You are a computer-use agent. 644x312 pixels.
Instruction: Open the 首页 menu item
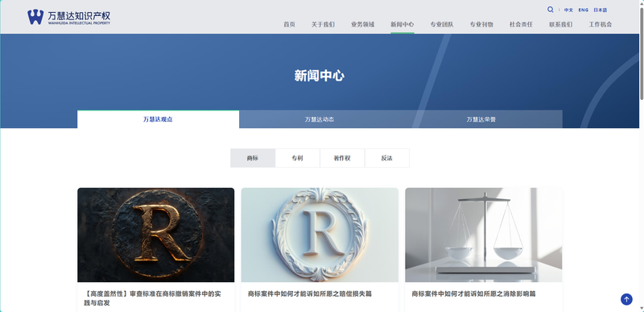pyautogui.click(x=289, y=24)
